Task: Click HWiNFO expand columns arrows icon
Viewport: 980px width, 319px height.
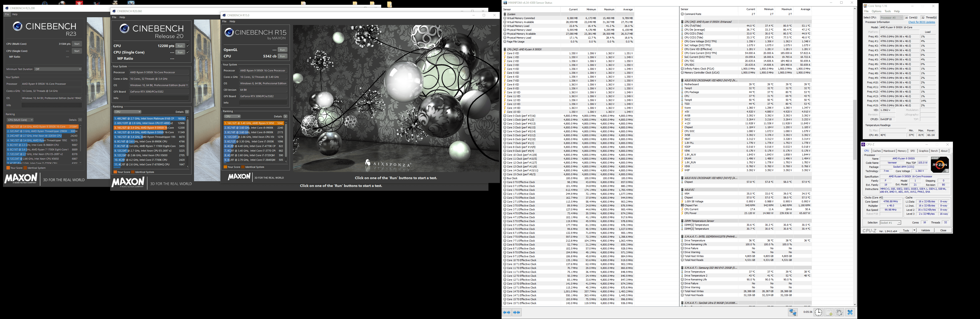Action: click(507, 313)
